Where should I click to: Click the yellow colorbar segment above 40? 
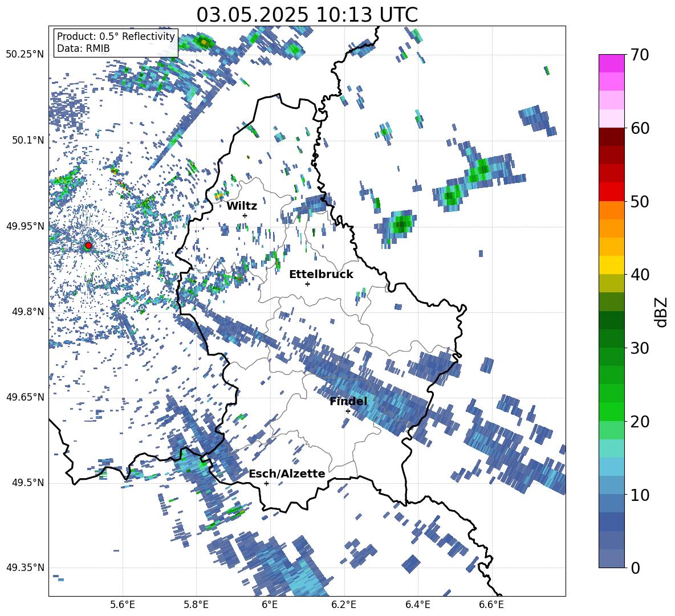pyautogui.click(x=611, y=265)
